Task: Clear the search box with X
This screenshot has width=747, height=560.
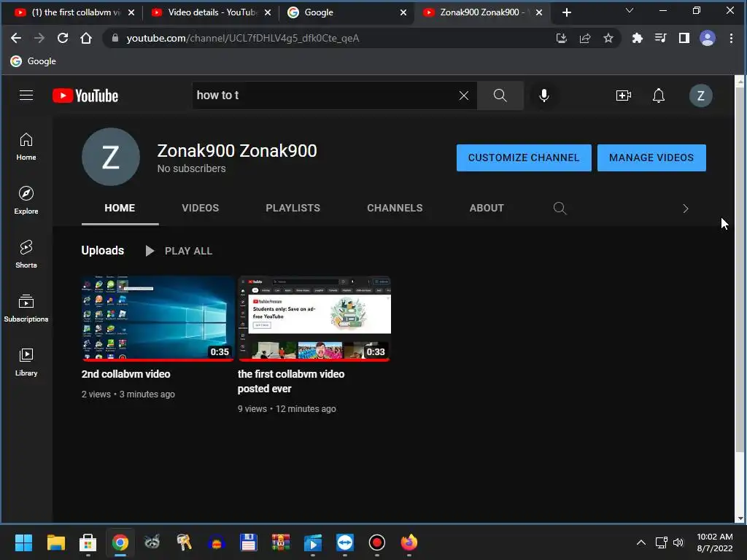Action: (x=463, y=96)
